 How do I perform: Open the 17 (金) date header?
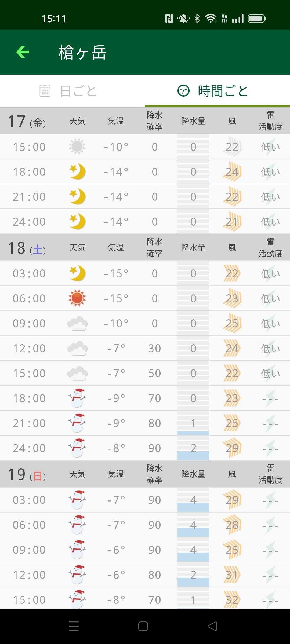[x=27, y=121]
